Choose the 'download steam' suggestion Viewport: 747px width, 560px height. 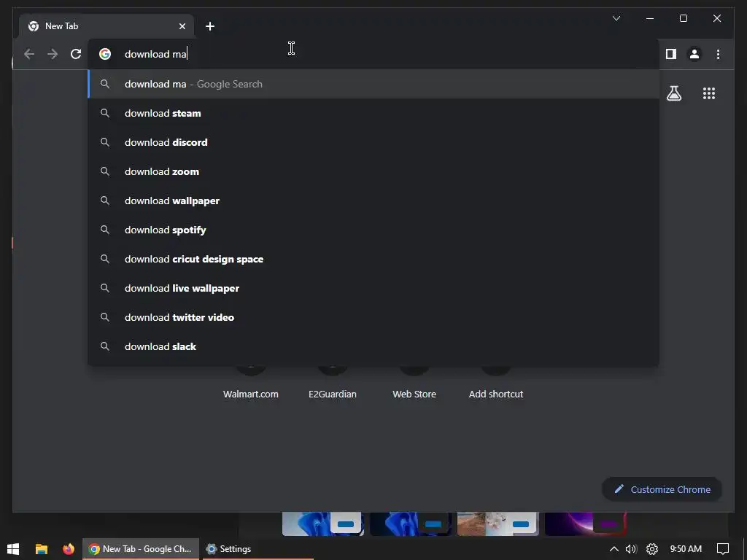pos(373,113)
